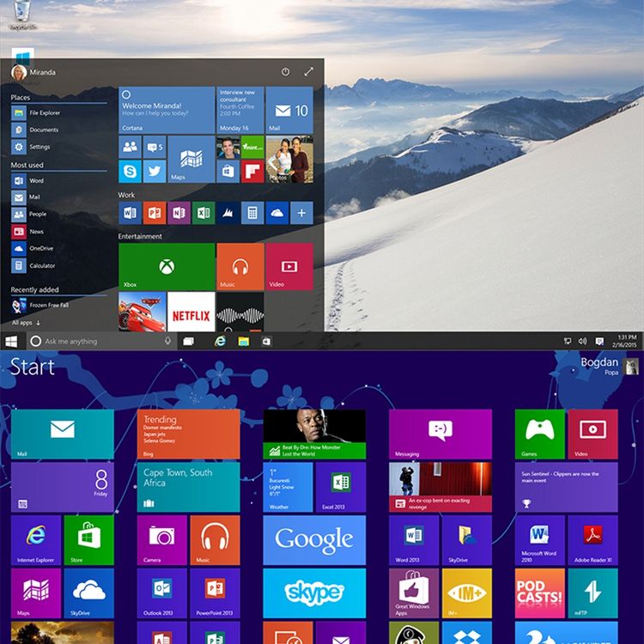Open File Explorer from the taskbar
The width and height of the screenshot is (644, 644).
coord(244,341)
